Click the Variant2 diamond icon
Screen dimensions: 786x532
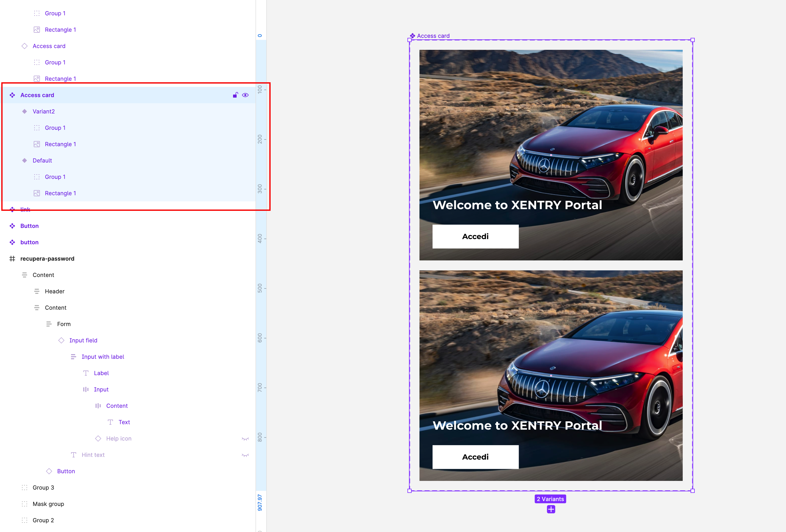(x=24, y=111)
